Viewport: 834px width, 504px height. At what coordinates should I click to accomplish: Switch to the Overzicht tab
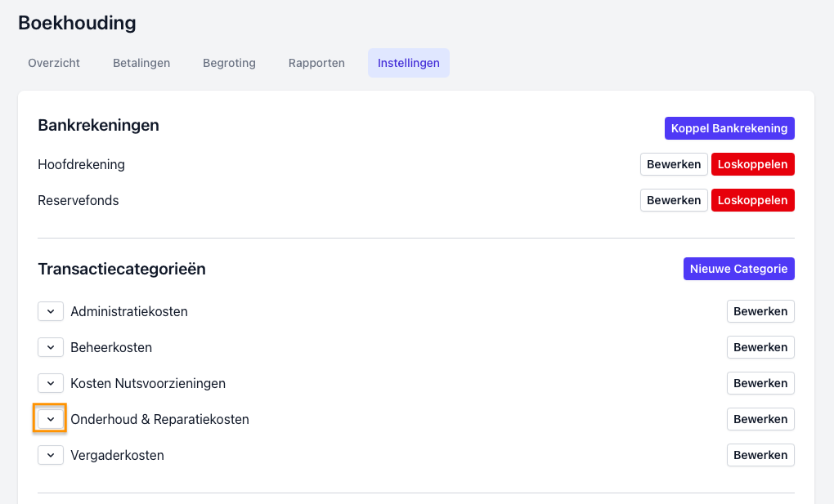(54, 63)
